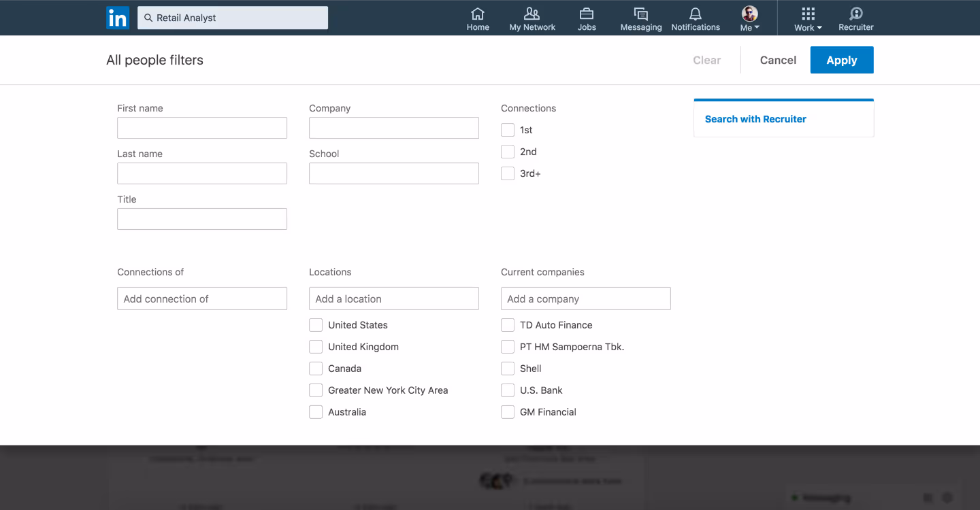Open Messaging
980x510 pixels.
coord(640,18)
